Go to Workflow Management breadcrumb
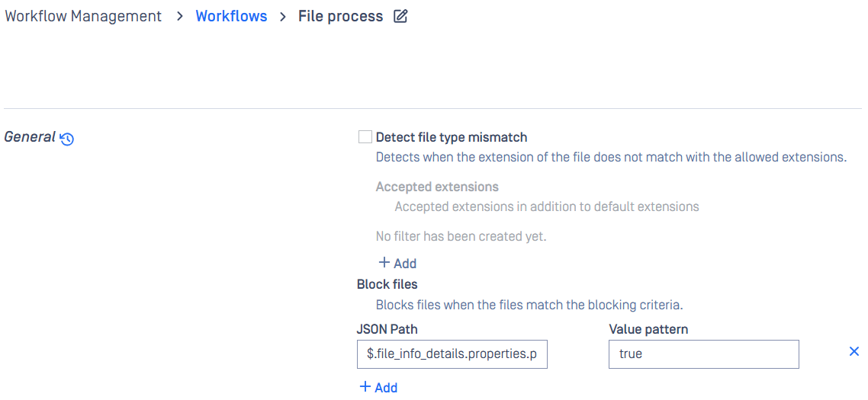The width and height of the screenshot is (868, 400). point(83,16)
